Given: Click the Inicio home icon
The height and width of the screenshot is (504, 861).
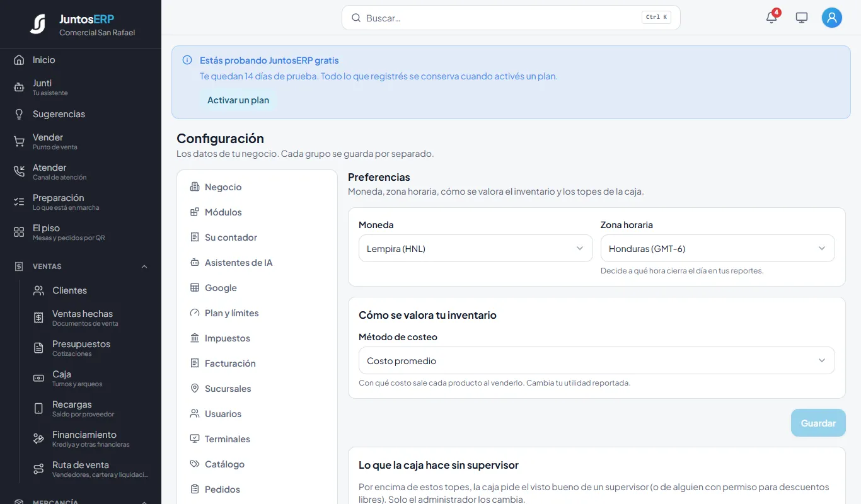Looking at the screenshot, I should point(19,60).
